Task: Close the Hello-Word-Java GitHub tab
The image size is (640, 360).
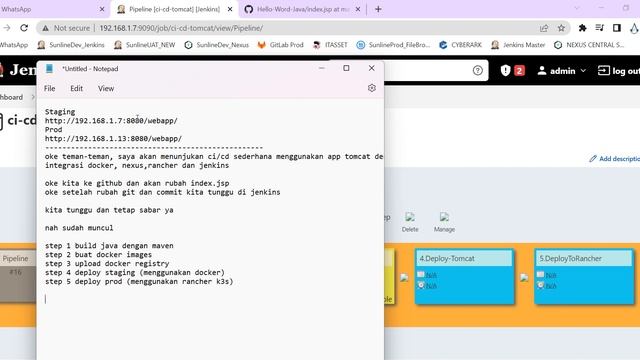Action: 358,9
